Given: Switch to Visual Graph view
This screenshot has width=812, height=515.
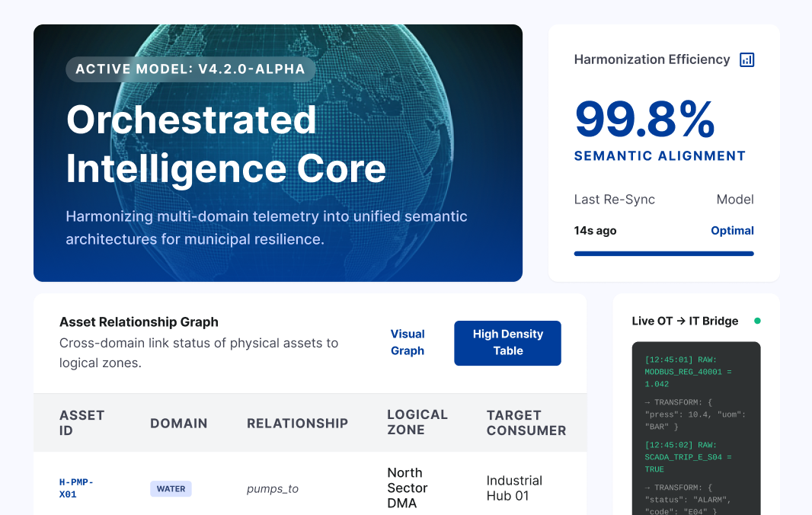Looking at the screenshot, I should coord(408,343).
